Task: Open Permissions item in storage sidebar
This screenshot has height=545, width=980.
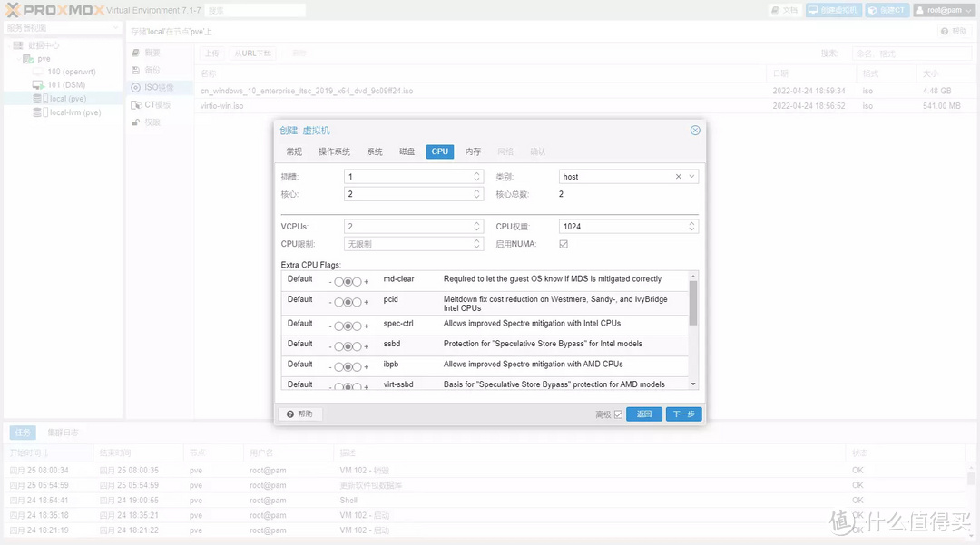Action: click(x=147, y=122)
